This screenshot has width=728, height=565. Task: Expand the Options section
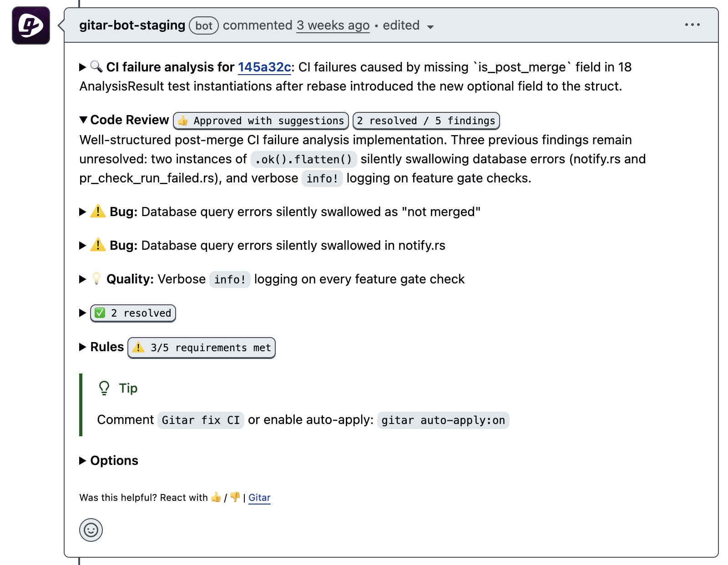(x=83, y=461)
